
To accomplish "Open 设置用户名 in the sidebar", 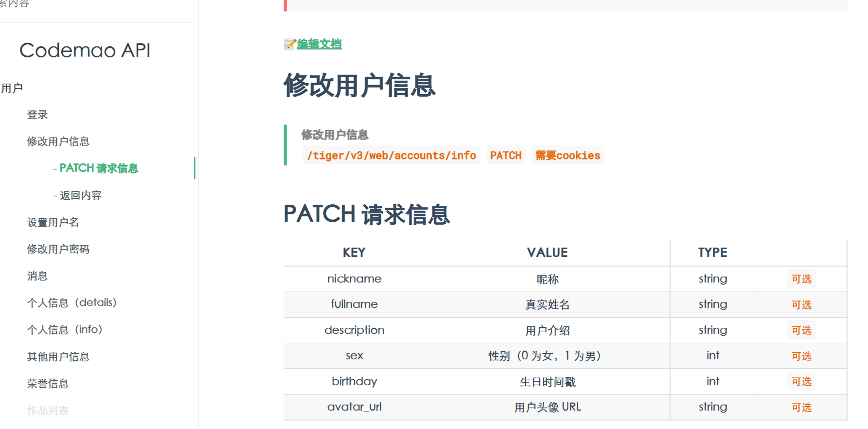I will click(53, 222).
